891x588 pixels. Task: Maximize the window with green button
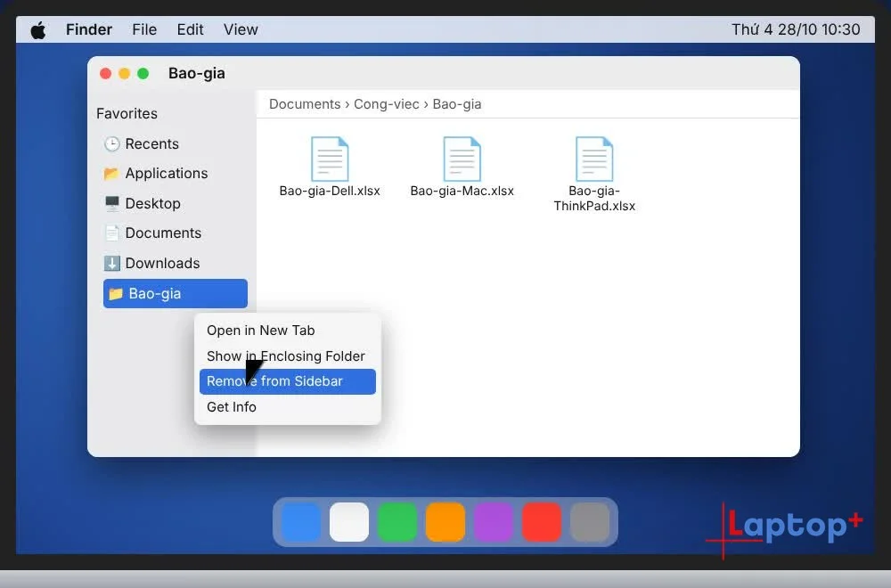(143, 73)
